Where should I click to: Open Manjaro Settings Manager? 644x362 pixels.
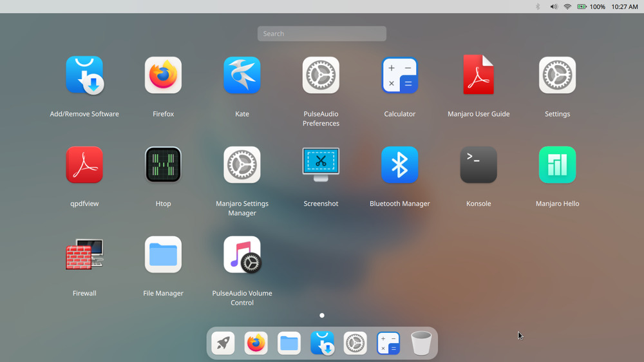click(x=242, y=165)
